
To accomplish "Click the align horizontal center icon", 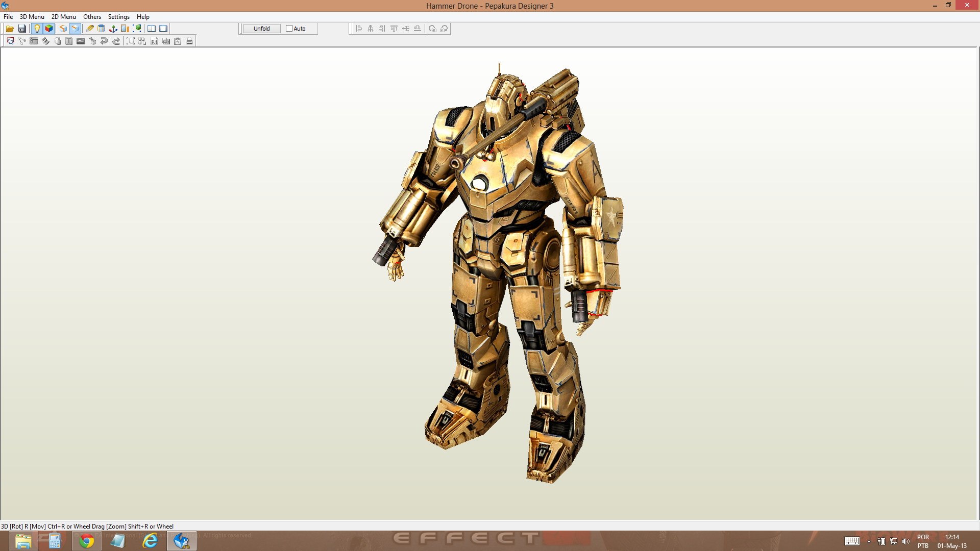I will (x=371, y=29).
